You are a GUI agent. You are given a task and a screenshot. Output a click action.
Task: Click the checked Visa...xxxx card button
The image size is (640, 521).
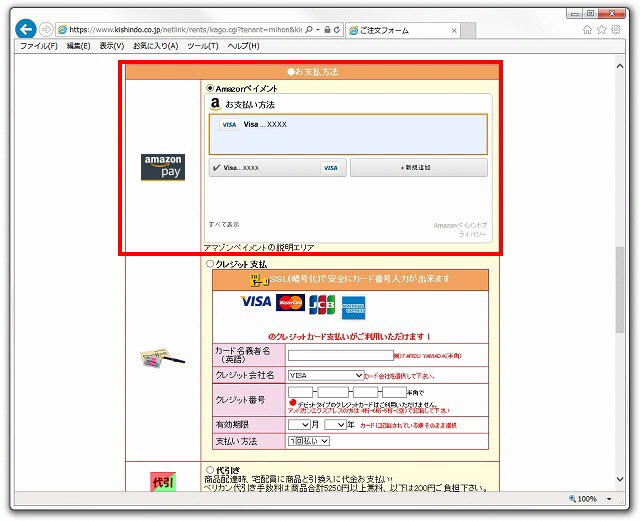[278, 167]
